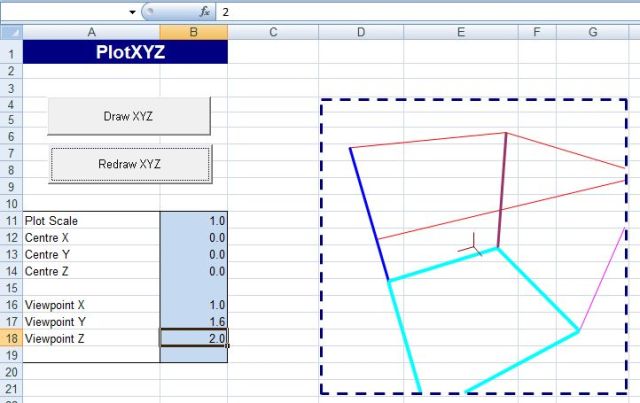640x403 pixels.
Task: Select the Centre X value cell
Action: point(193,237)
